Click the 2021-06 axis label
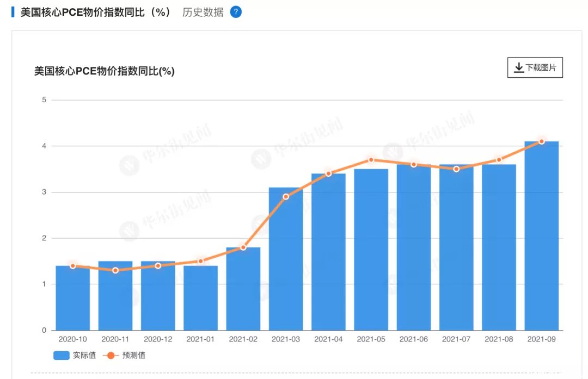Viewport: 588px width, 379px height. click(413, 339)
